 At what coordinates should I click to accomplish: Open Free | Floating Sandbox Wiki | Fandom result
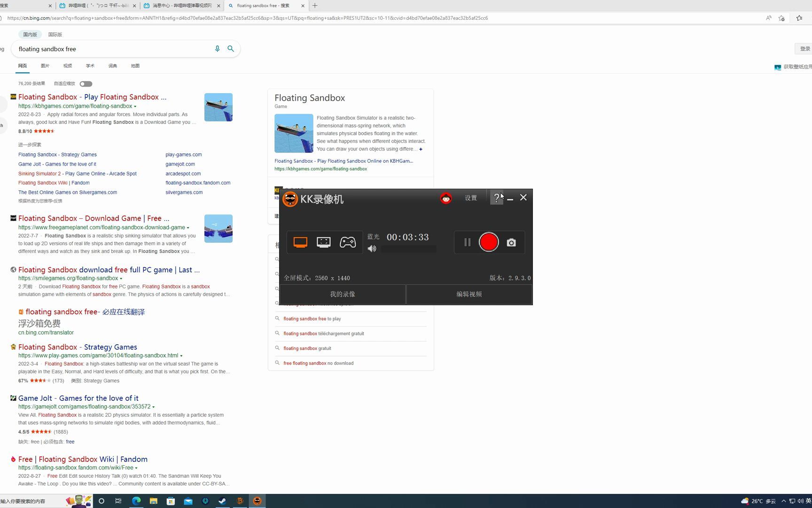(83, 460)
